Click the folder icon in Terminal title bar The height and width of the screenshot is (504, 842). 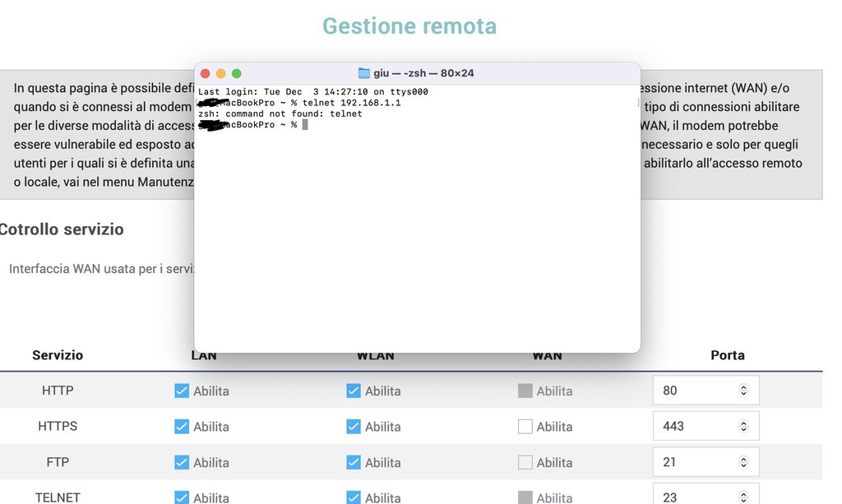[364, 73]
